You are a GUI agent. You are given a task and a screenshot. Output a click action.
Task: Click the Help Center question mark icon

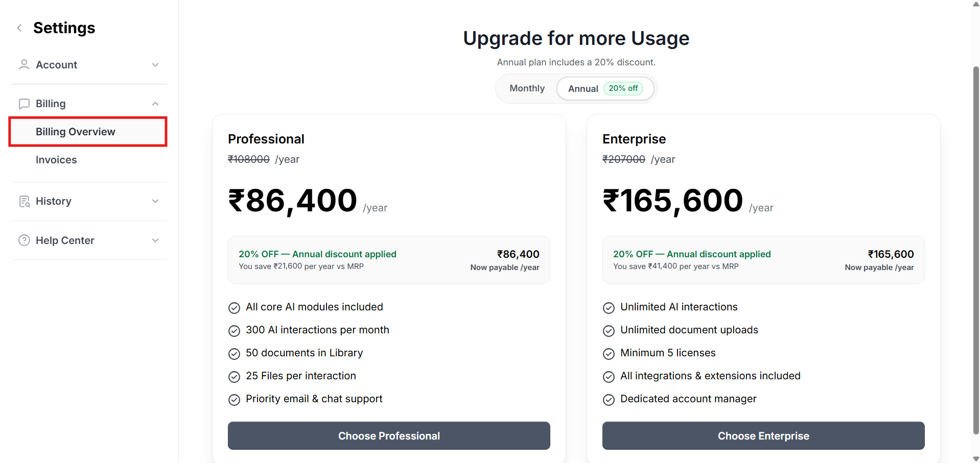tap(24, 240)
